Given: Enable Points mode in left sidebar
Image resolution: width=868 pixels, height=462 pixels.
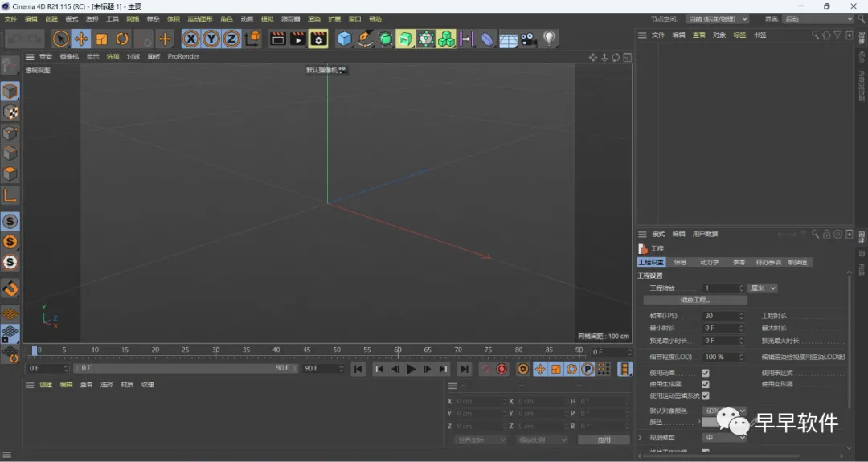Looking at the screenshot, I should coord(10,133).
